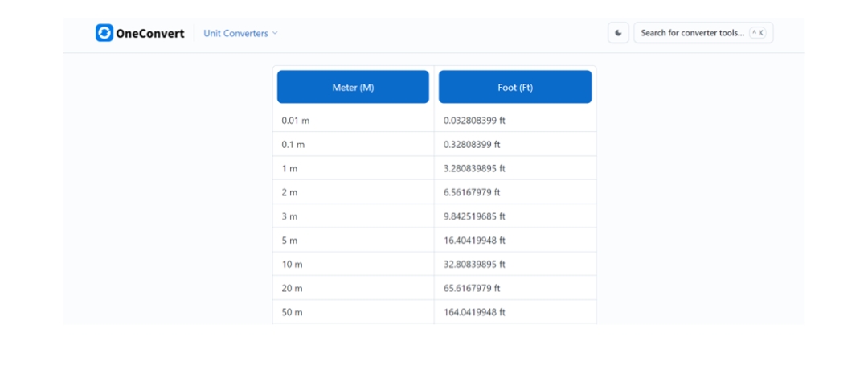This screenshot has height=366, width=868.
Task: Click the OneConvert brand name link
Action: tap(150, 33)
